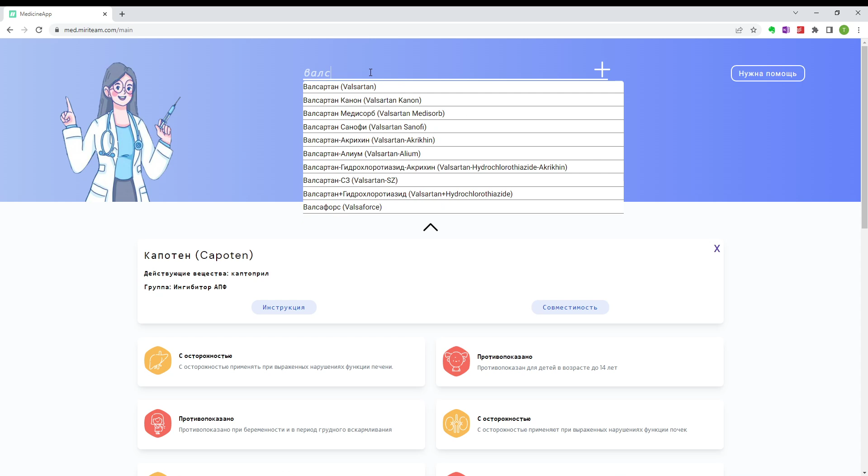
Task: Click the kidney caution icon
Action: 456,424
